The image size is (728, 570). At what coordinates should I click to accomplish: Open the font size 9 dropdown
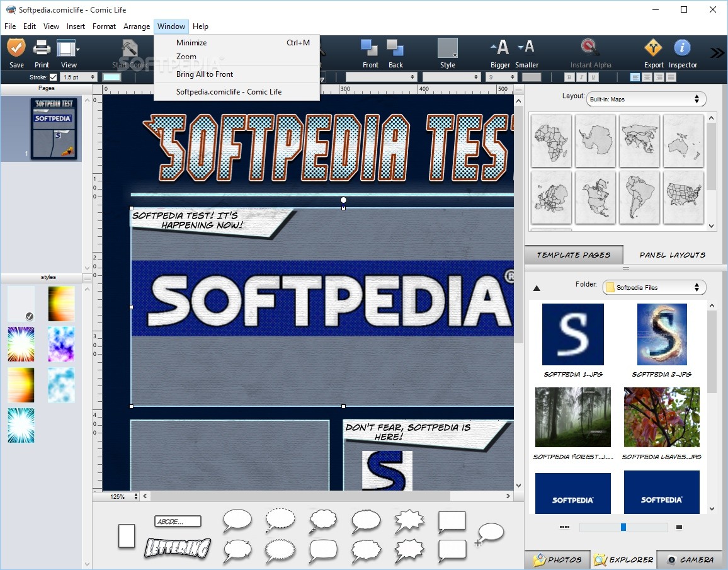pos(501,77)
